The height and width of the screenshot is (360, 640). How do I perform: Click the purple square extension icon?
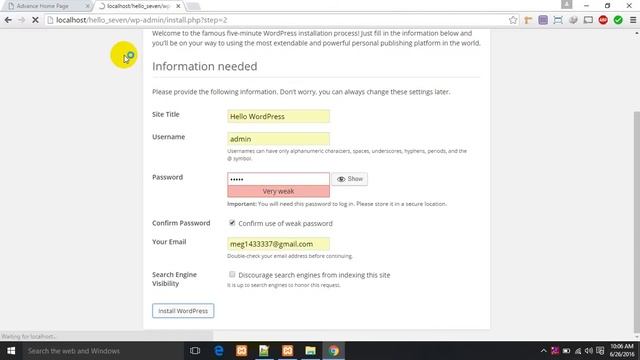pos(543,20)
